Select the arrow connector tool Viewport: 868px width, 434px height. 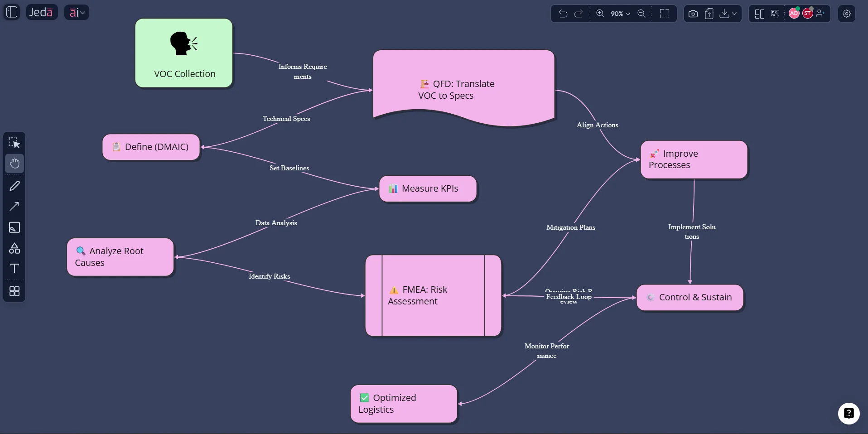14,207
